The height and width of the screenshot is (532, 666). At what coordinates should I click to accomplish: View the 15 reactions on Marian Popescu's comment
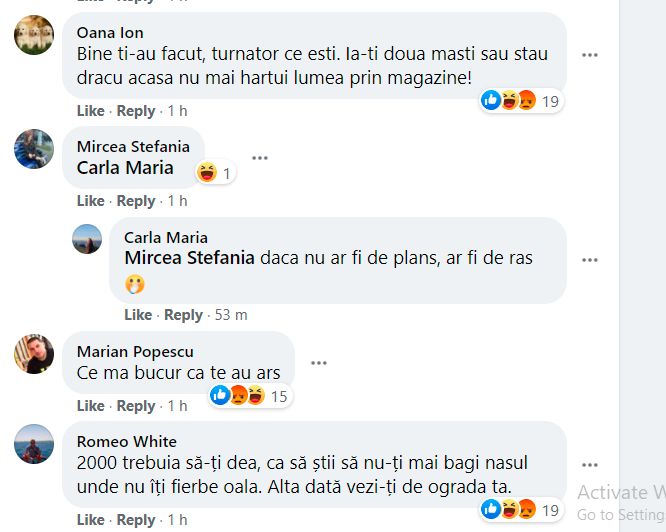[250, 397]
